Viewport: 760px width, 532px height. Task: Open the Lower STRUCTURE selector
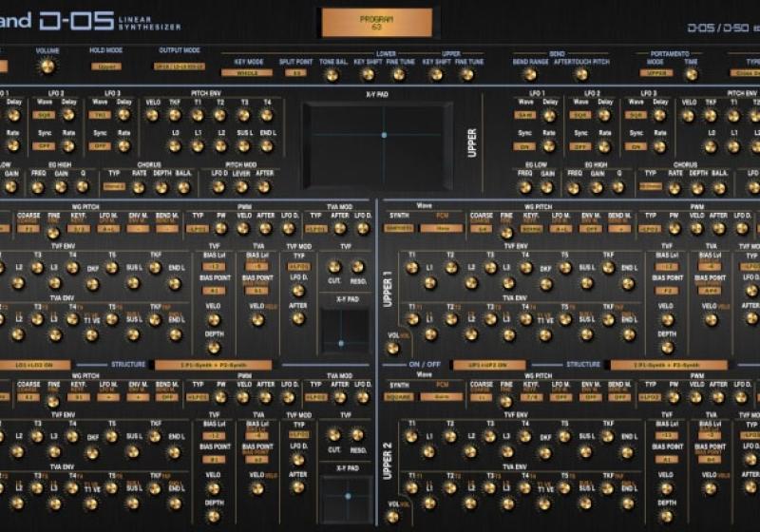(x=213, y=365)
